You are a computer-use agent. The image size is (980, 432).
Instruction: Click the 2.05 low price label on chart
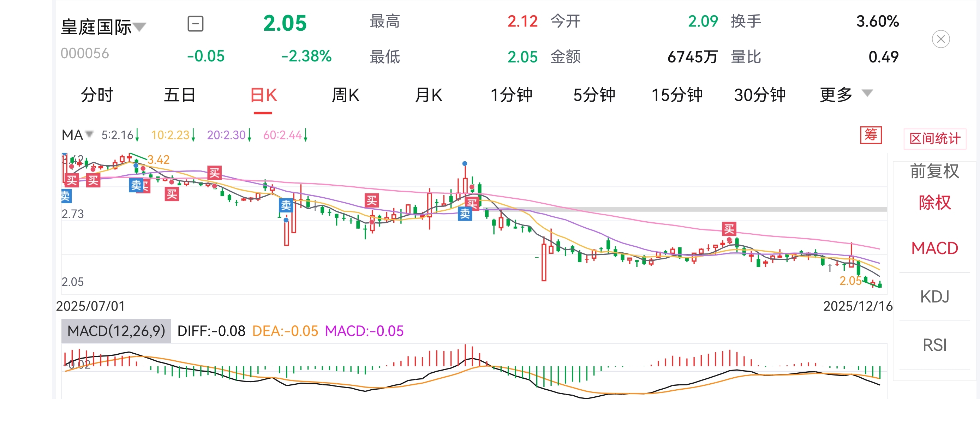(x=850, y=281)
